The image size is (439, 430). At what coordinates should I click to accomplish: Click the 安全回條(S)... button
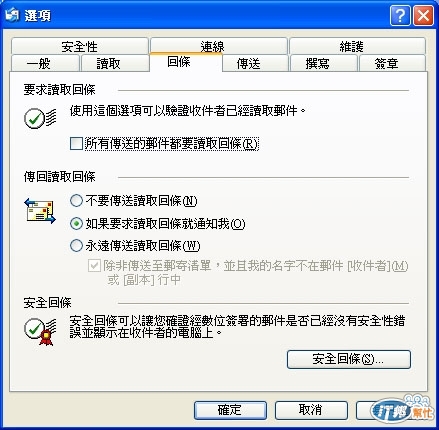tap(349, 359)
